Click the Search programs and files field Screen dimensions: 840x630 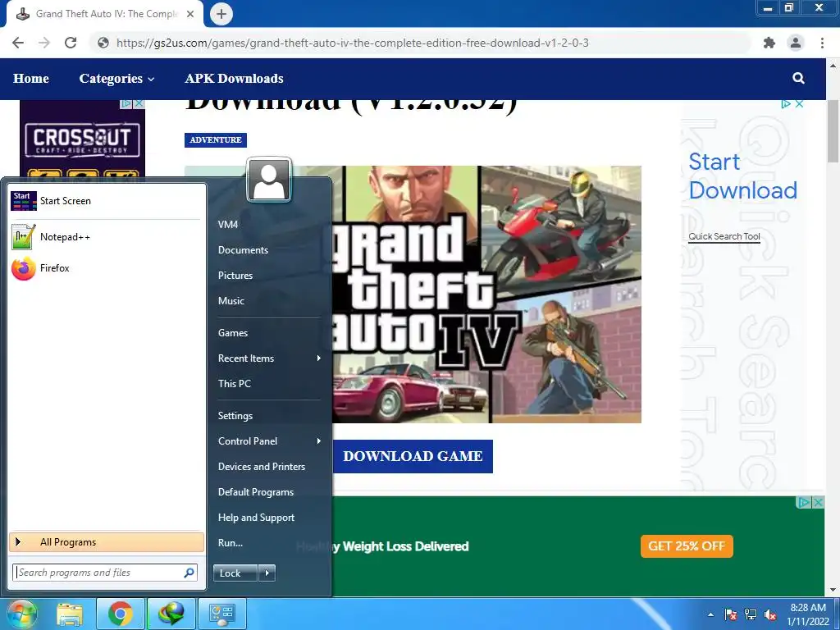click(105, 573)
